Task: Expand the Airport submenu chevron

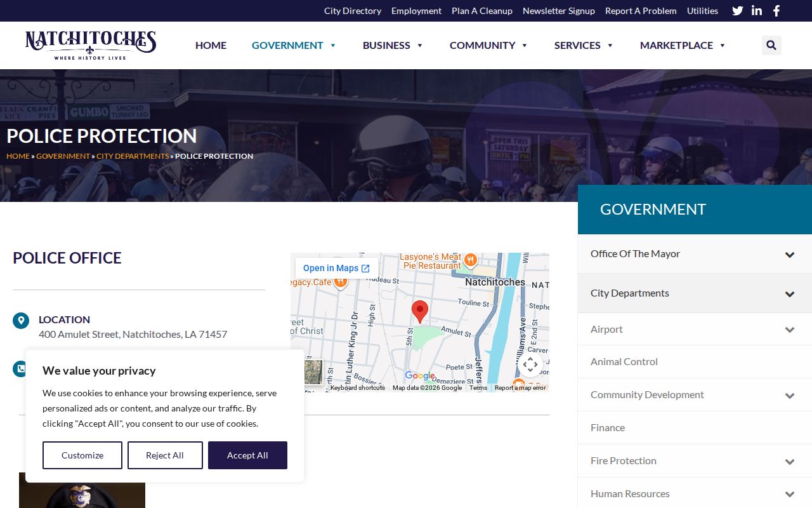Action: pyautogui.click(x=790, y=330)
